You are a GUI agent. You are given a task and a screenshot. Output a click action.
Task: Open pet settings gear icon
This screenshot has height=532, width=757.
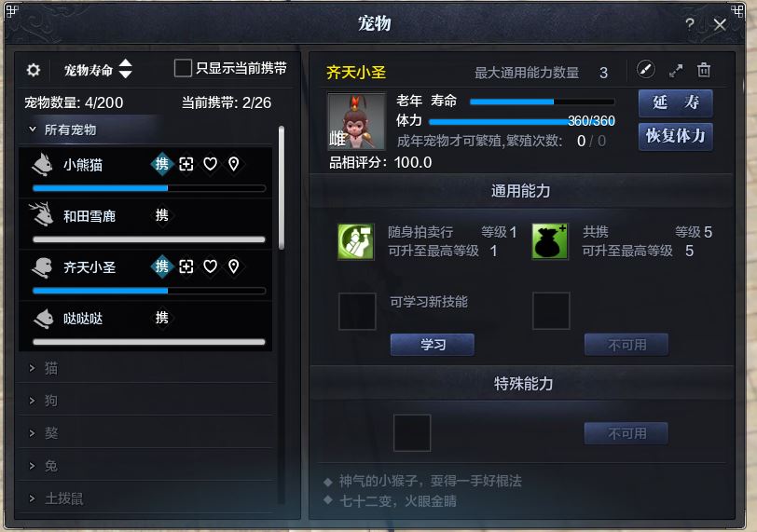pyautogui.click(x=34, y=70)
